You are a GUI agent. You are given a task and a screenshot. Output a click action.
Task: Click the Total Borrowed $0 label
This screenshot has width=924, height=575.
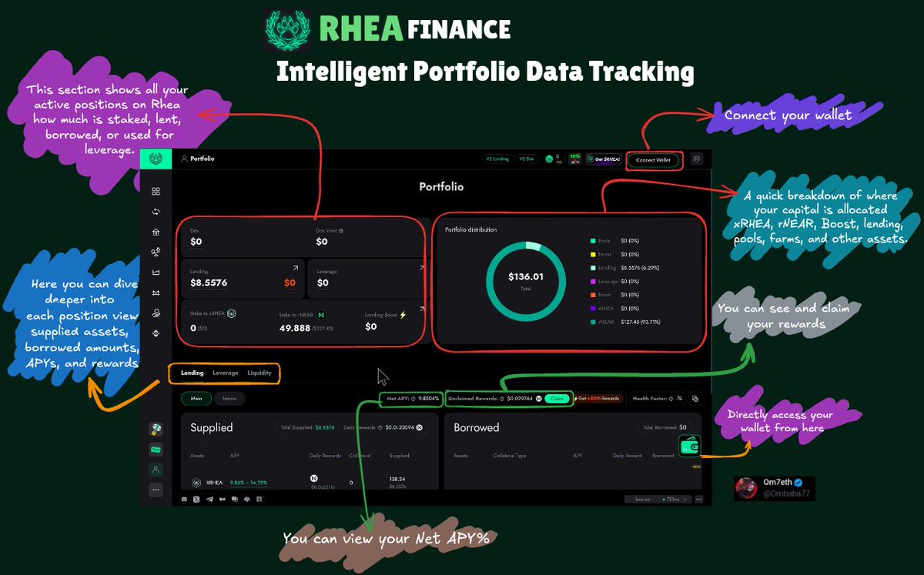pos(665,427)
